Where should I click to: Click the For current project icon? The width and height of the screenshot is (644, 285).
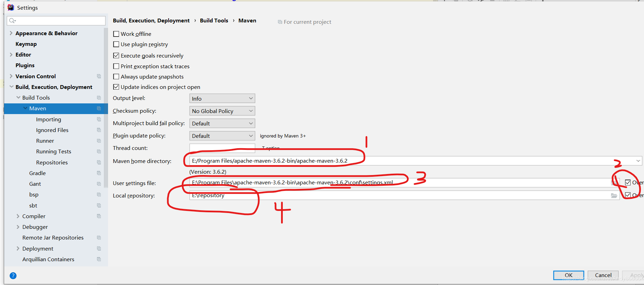(x=280, y=22)
